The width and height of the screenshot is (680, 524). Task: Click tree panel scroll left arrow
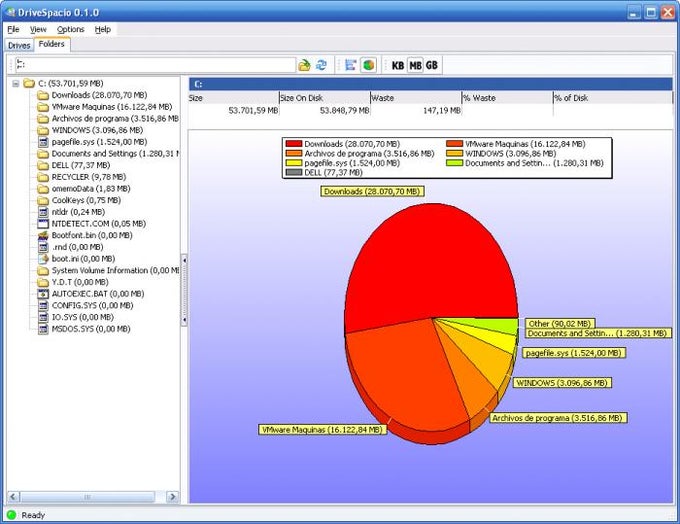(x=13, y=497)
